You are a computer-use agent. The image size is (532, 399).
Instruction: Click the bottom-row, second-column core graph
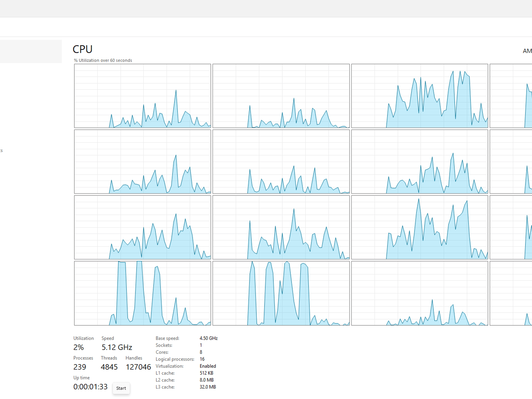[x=281, y=293]
